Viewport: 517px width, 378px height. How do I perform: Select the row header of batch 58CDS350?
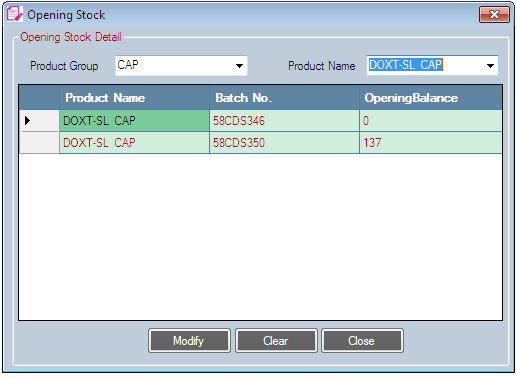(x=39, y=143)
